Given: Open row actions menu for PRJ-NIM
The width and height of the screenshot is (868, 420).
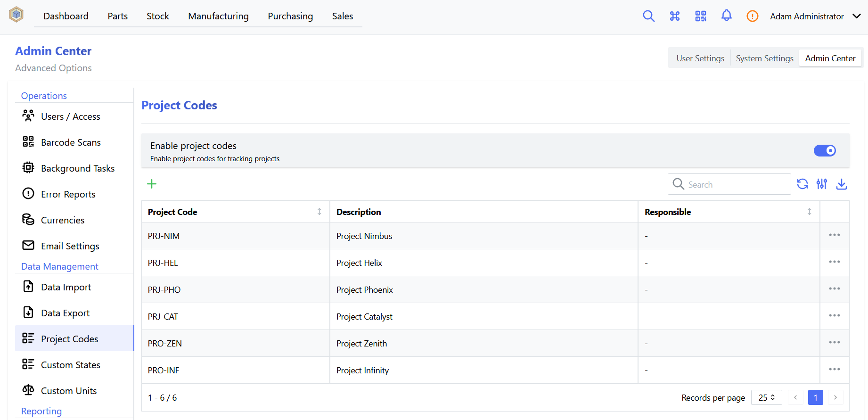Looking at the screenshot, I should pyautogui.click(x=834, y=235).
